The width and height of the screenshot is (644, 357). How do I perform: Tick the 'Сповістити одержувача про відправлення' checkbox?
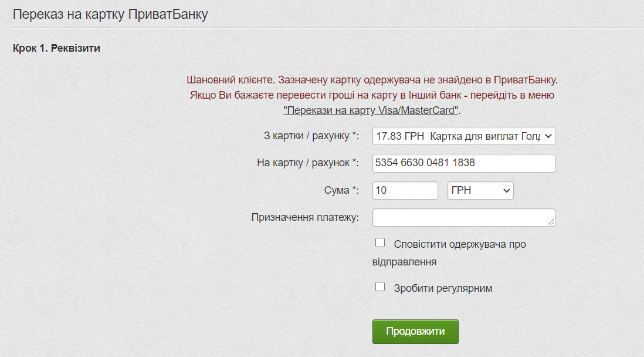point(380,243)
